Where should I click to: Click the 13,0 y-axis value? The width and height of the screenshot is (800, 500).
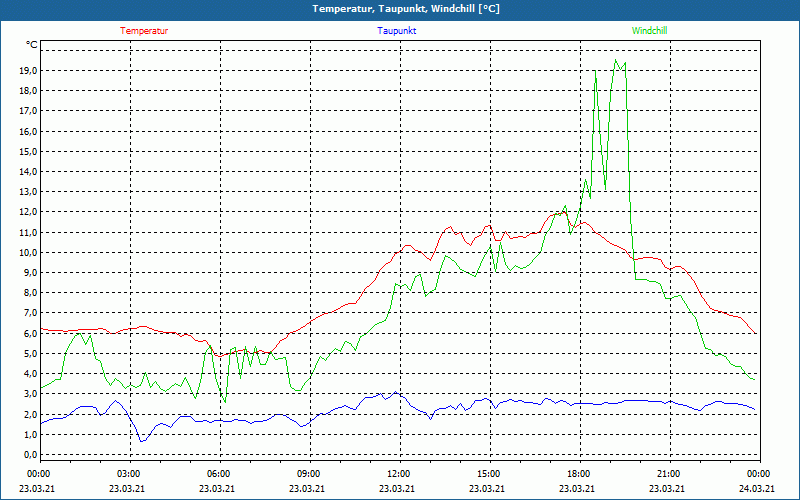tap(28, 192)
